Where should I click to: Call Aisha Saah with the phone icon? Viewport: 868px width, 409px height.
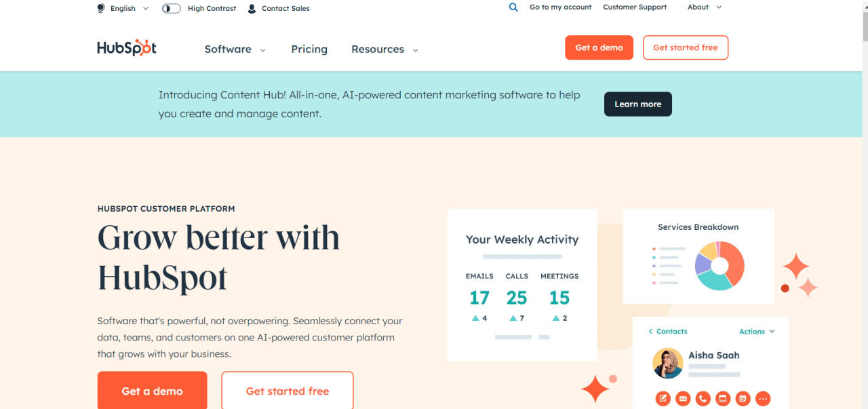pos(703,398)
